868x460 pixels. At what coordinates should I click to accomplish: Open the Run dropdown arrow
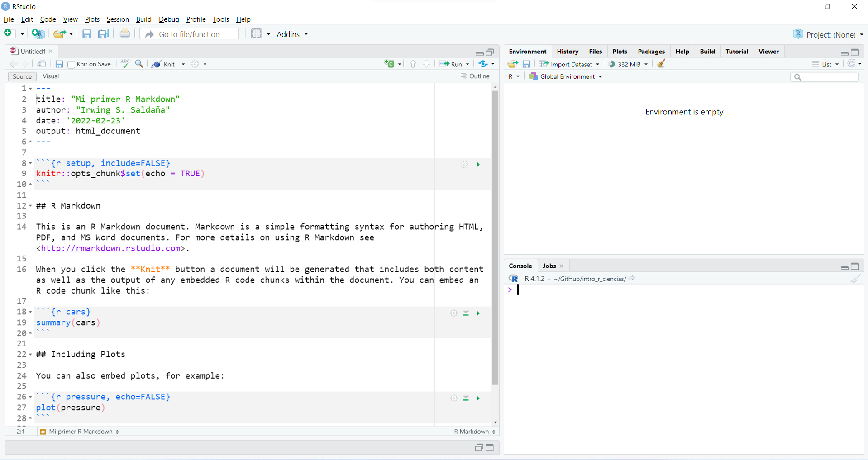click(467, 64)
